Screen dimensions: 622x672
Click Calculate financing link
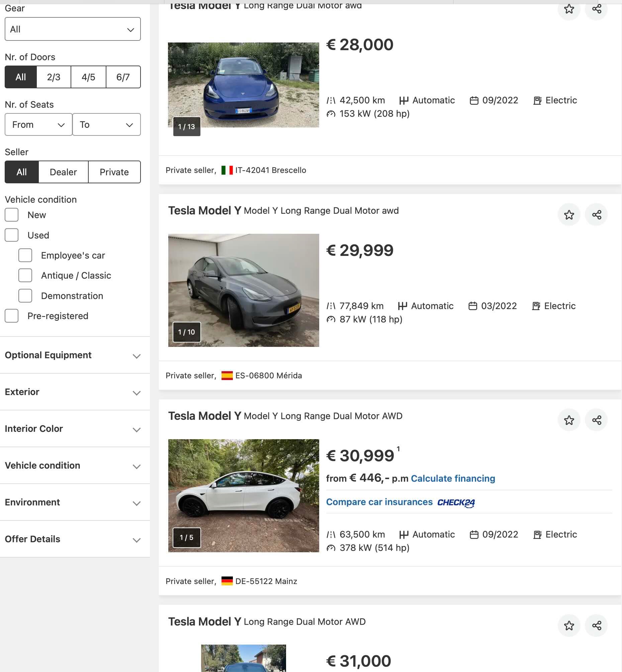(453, 478)
